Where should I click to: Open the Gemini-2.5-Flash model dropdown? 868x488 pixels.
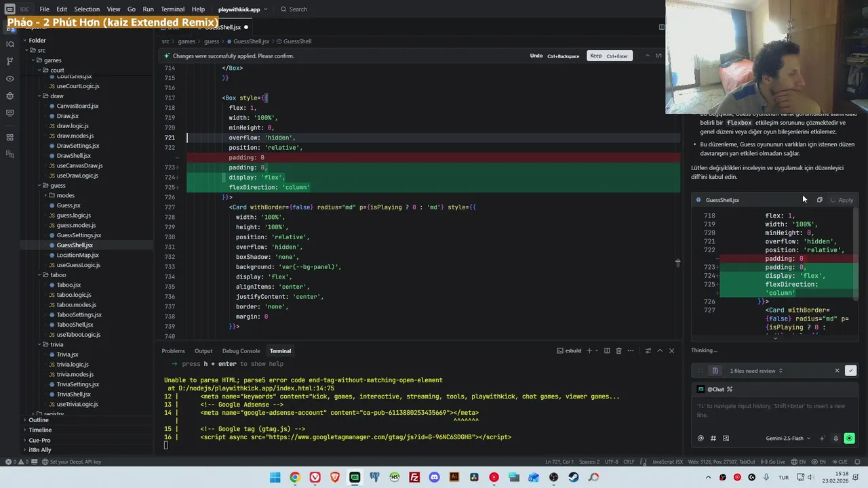tap(788, 439)
